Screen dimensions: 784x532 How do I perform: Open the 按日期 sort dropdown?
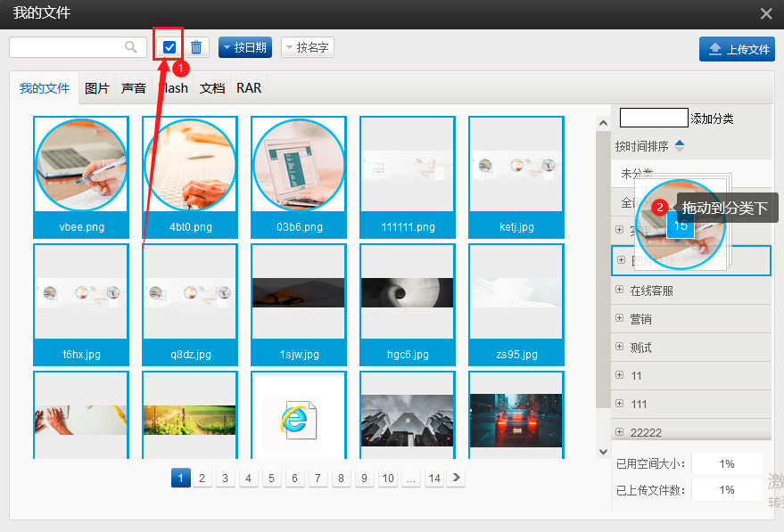(x=244, y=47)
